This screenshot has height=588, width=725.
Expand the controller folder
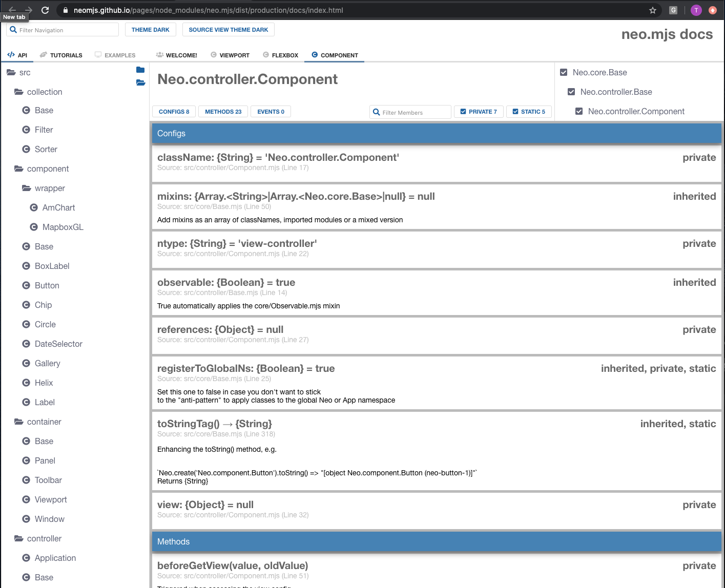coord(19,538)
